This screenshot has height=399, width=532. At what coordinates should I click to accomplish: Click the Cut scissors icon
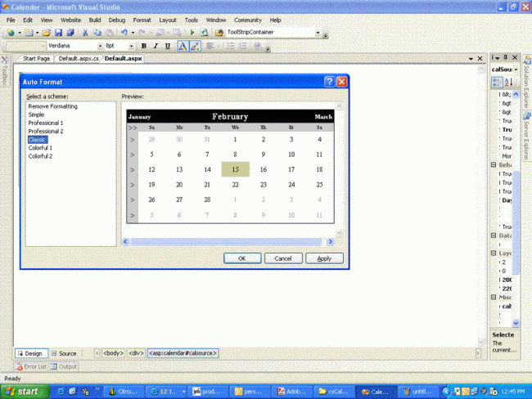click(85, 33)
